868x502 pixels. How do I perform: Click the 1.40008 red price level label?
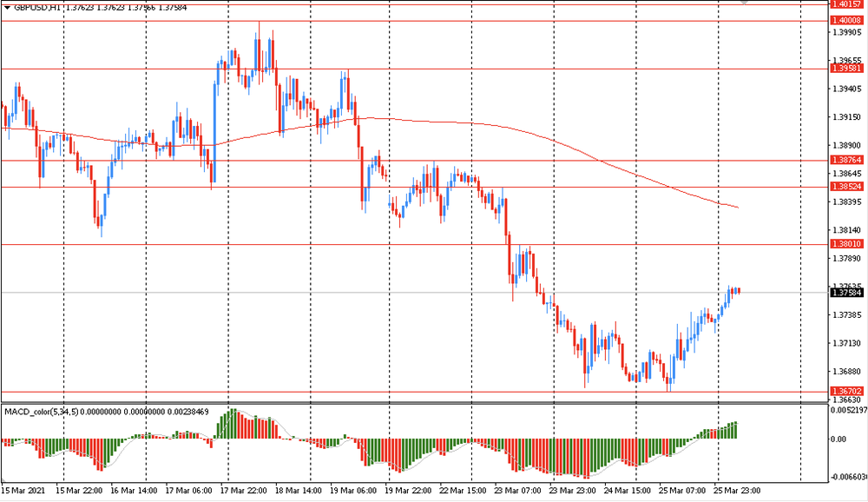846,21
